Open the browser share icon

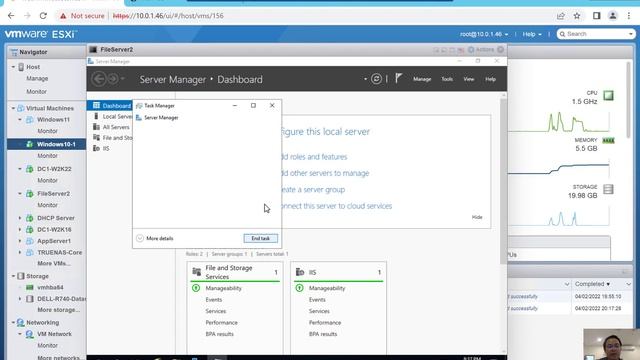[560, 16]
